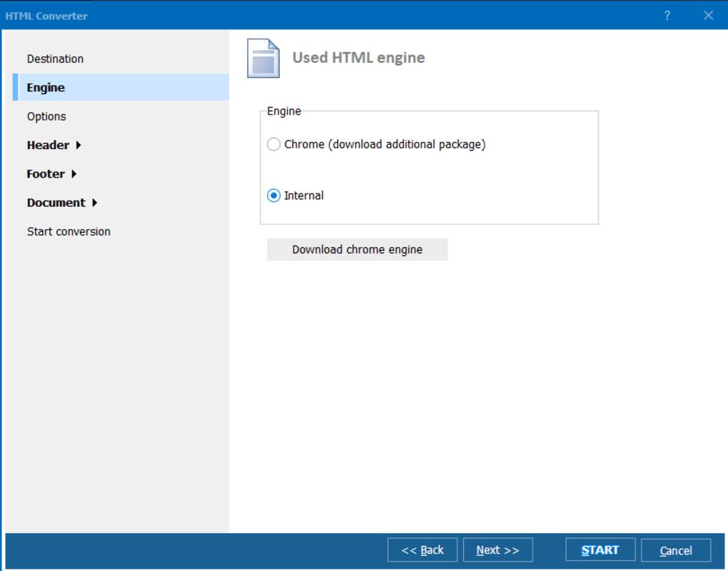728x571 pixels.
Task: Click the Document sidebar label
Action: (56, 203)
